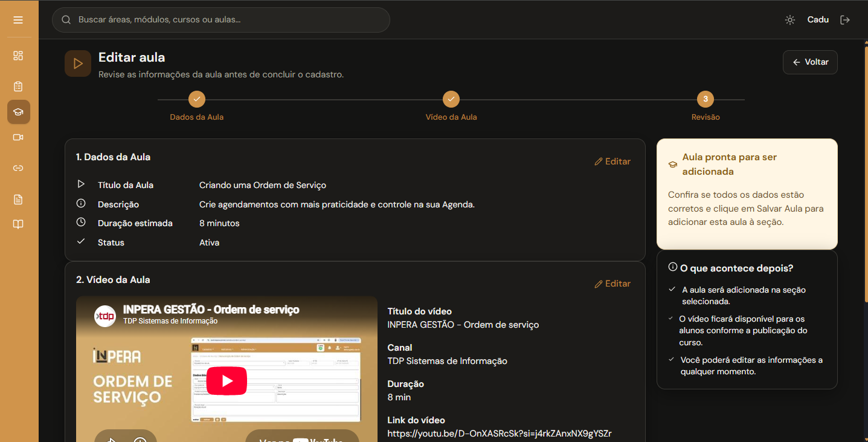Click the info icon next to Descrição
The image size is (868, 442).
[x=81, y=204]
